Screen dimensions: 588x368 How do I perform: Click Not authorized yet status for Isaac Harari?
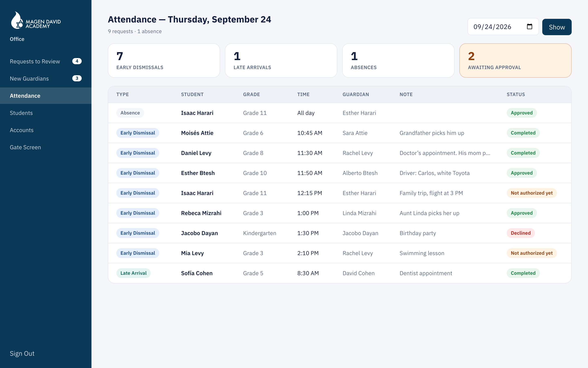coord(532,193)
